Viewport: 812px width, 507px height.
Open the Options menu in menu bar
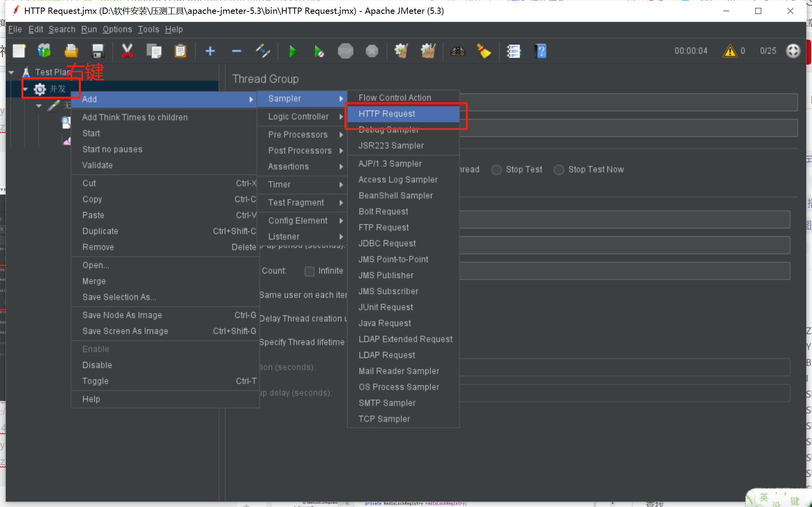pos(117,29)
